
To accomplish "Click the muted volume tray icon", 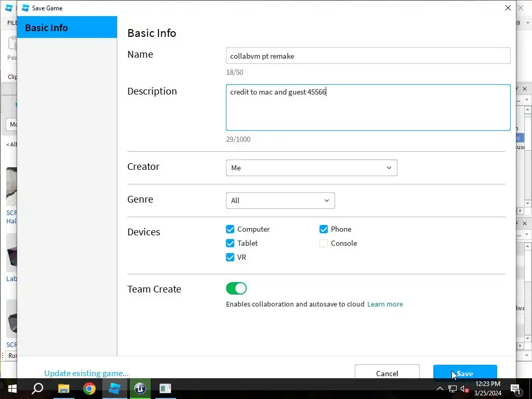I will click(x=465, y=389).
